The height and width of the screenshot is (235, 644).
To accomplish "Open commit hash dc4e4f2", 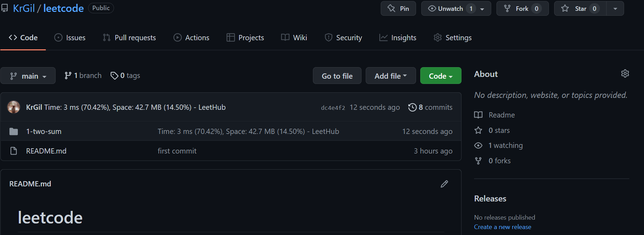I will pos(333,108).
